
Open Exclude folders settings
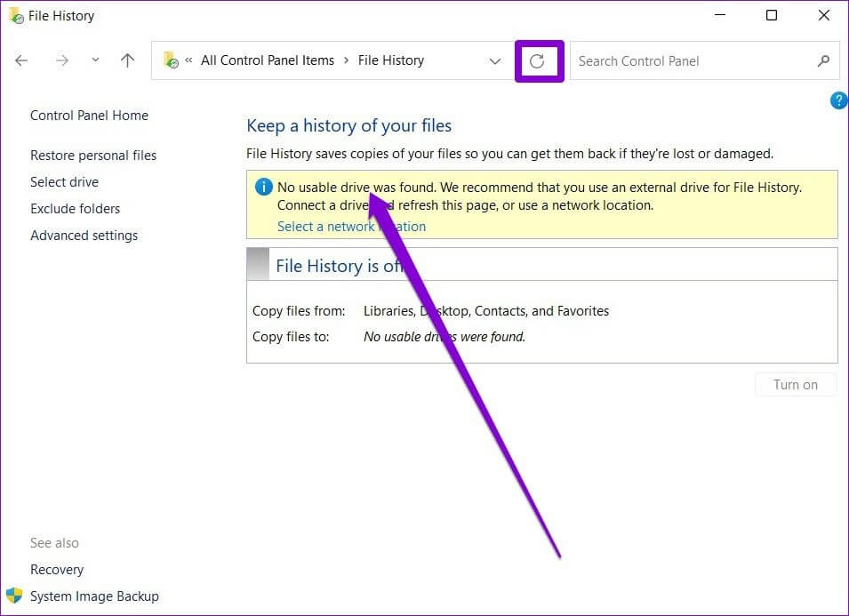click(76, 208)
